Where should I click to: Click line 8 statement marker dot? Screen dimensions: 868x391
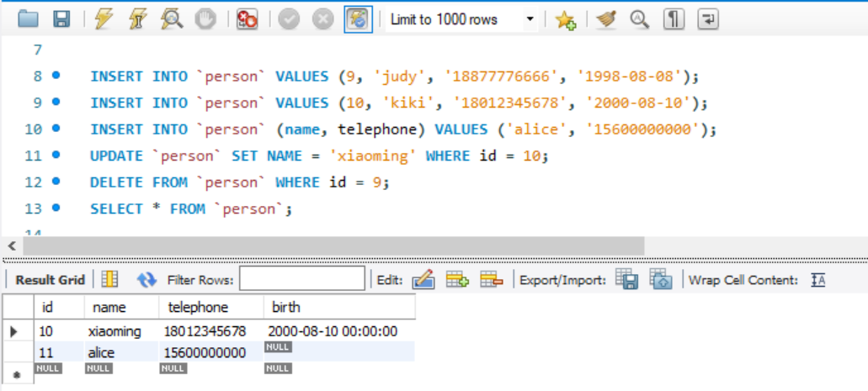click(x=56, y=75)
